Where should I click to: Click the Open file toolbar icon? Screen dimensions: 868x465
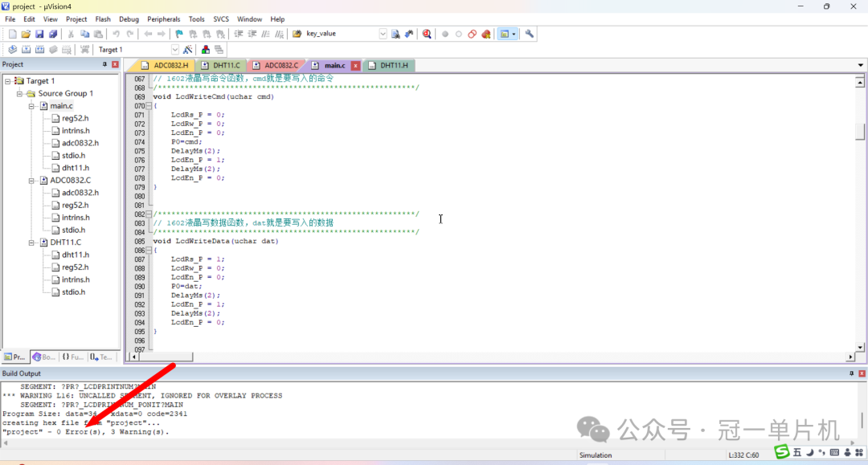[26, 34]
